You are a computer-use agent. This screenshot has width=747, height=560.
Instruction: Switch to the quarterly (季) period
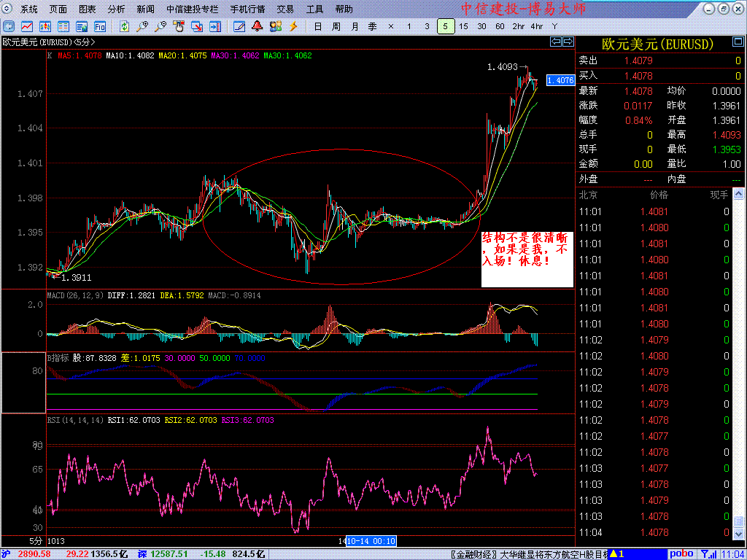[x=373, y=26]
